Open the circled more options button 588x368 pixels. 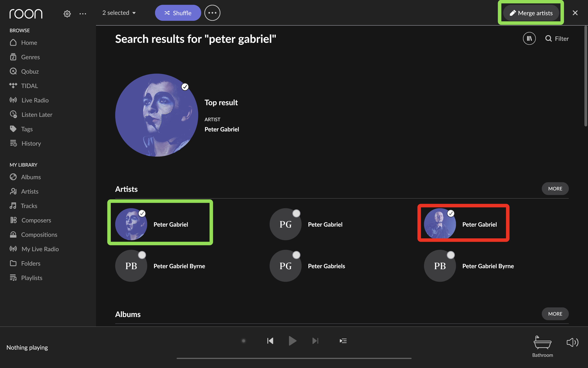point(212,13)
